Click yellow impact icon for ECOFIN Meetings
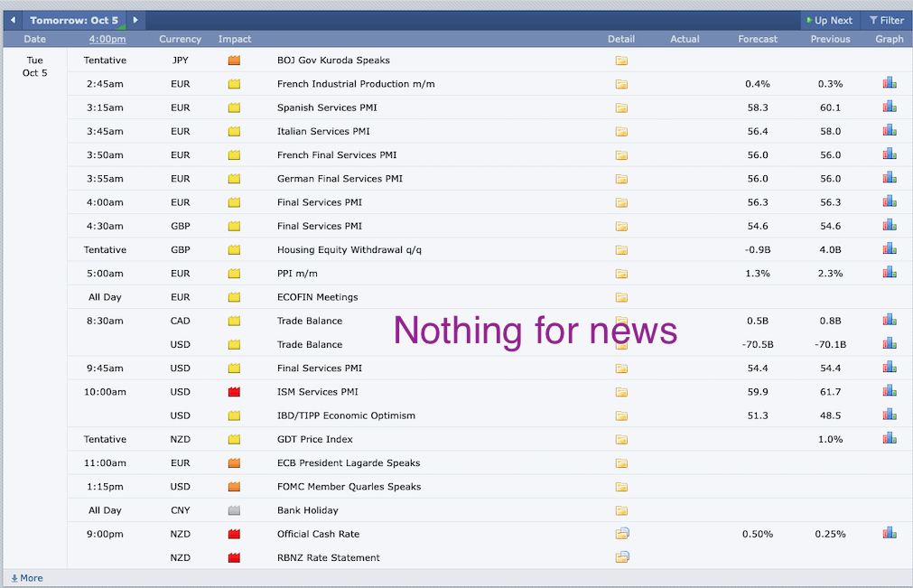The width and height of the screenshot is (913, 588). [x=234, y=297]
